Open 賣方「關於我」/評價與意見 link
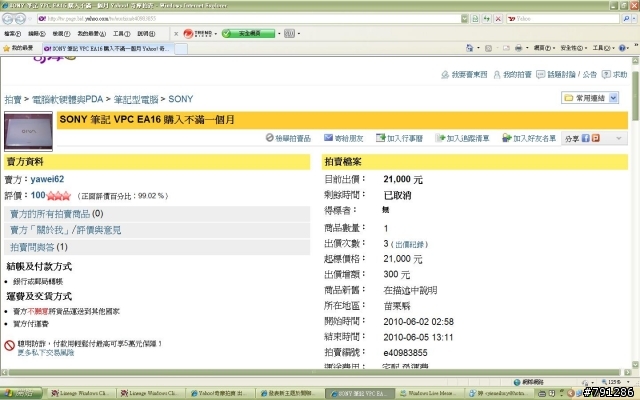 click(65, 230)
